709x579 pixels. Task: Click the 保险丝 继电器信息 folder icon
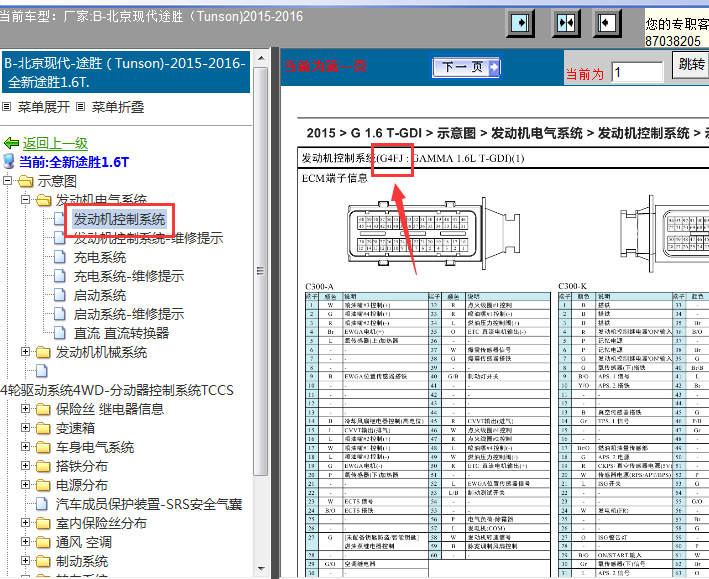pos(44,409)
